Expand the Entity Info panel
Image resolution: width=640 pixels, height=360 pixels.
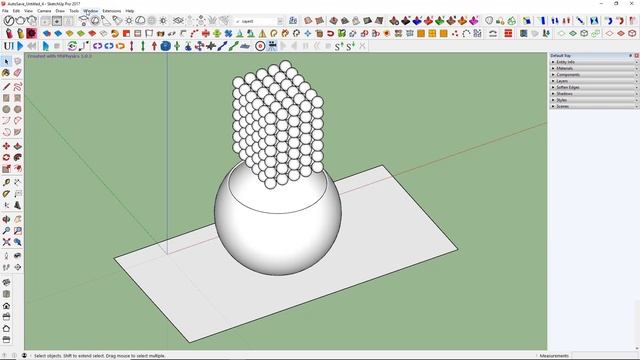(594, 62)
